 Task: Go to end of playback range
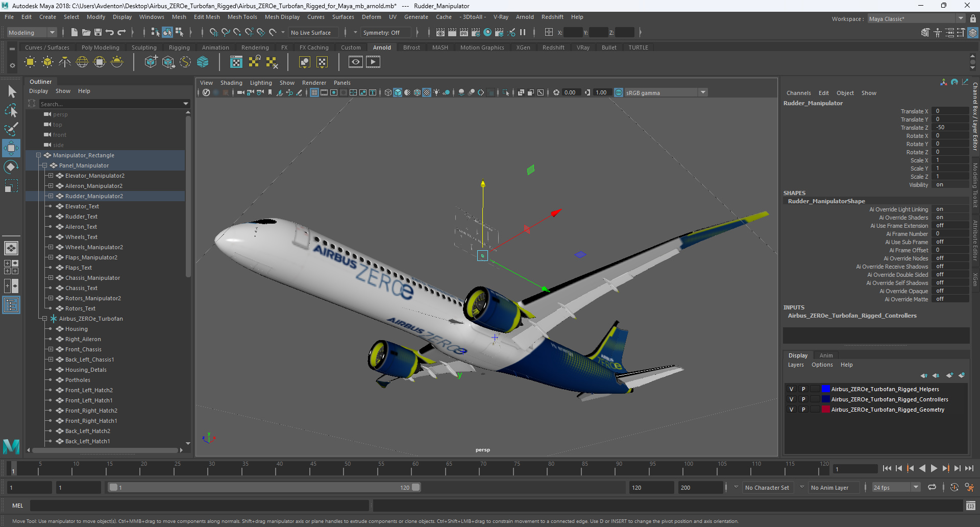[x=969, y=468]
